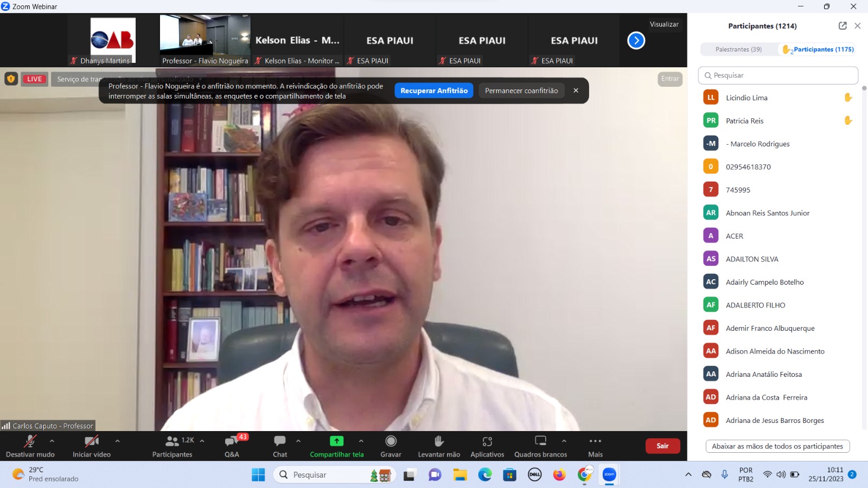Switch to the Participantes (1175) tab
The height and width of the screenshot is (488, 868).
click(x=819, y=49)
